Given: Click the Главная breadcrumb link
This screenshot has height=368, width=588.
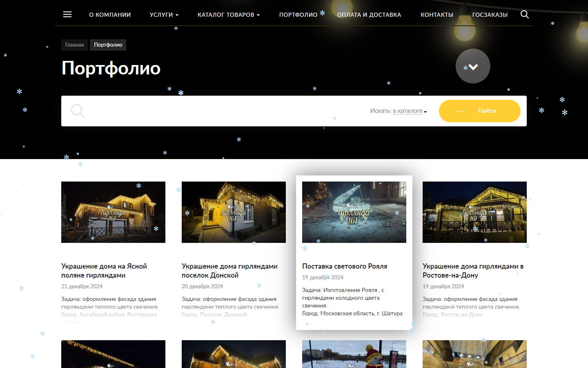Looking at the screenshot, I should pyautogui.click(x=74, y=45).
